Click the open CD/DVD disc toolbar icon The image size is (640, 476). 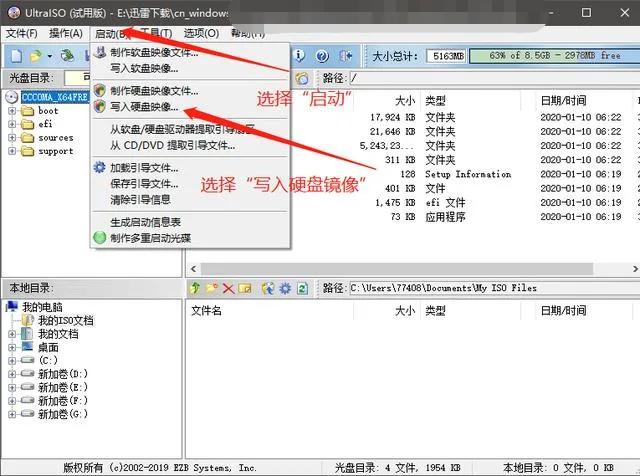tap(67, 56)
